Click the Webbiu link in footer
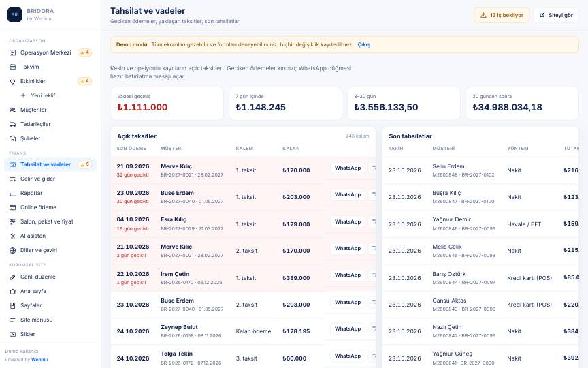Viewport: 588px width, 368px height. (x=39, y=359)
